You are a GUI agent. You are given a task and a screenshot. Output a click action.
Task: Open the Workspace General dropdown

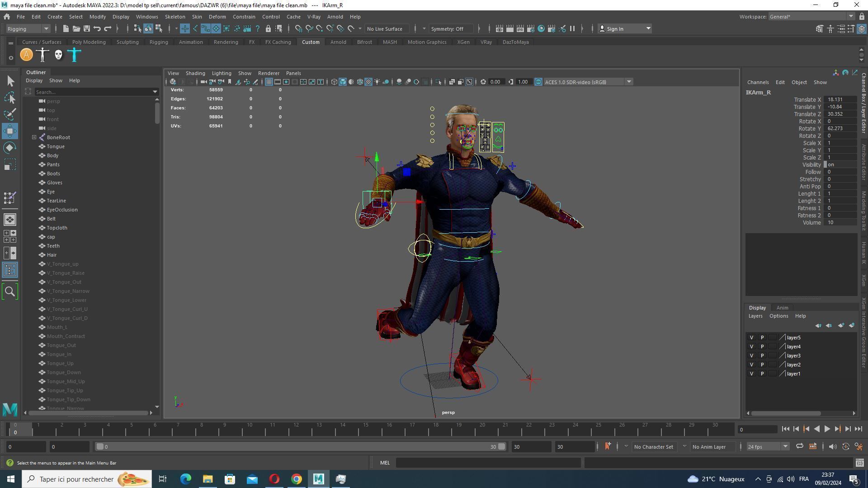811,17
